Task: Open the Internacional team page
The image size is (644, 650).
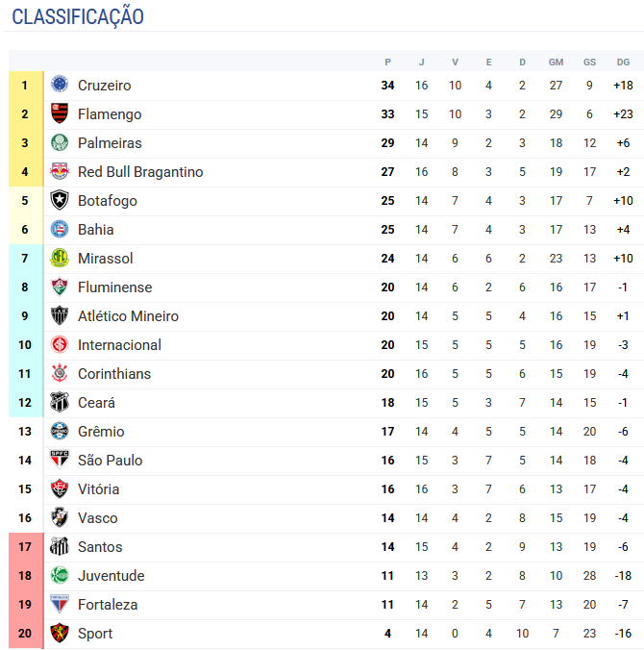Action: click(119, 345)
